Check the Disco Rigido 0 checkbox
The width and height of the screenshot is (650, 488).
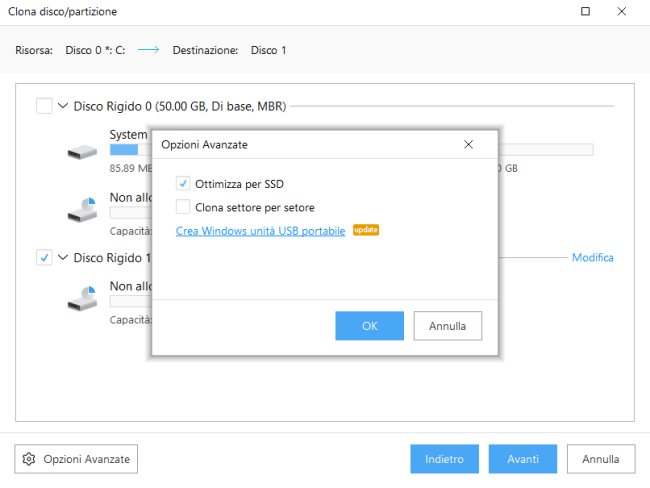(x=44, y=106)
